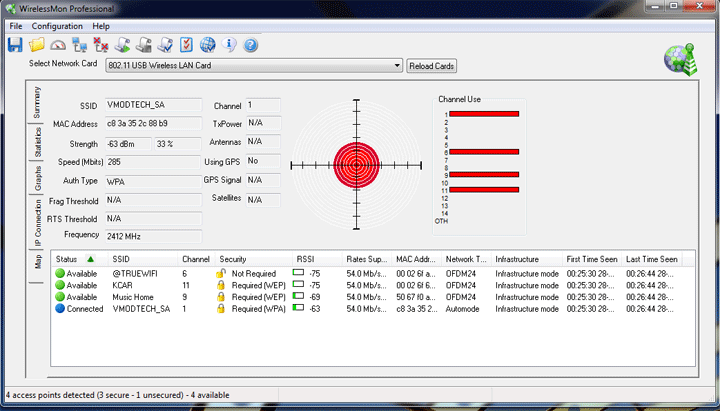
Task: Click the channel 1 red usage bar
Action: (x=484, y=114)
